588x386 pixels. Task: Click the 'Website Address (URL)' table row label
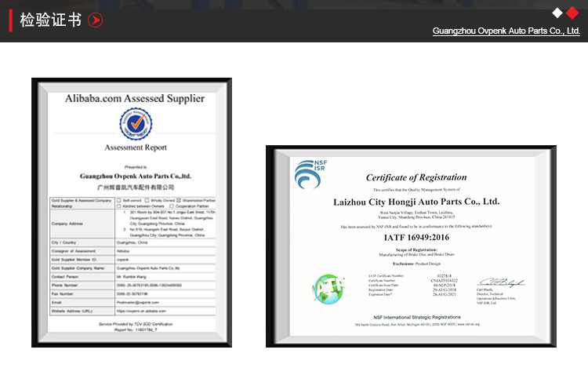pyautogui.click(x=72, y=311)
